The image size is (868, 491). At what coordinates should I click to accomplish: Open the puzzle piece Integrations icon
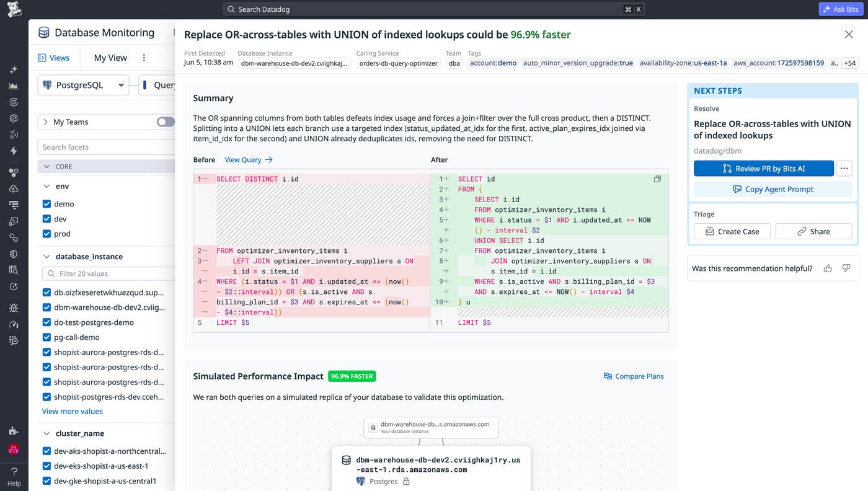tap(14, 431)
